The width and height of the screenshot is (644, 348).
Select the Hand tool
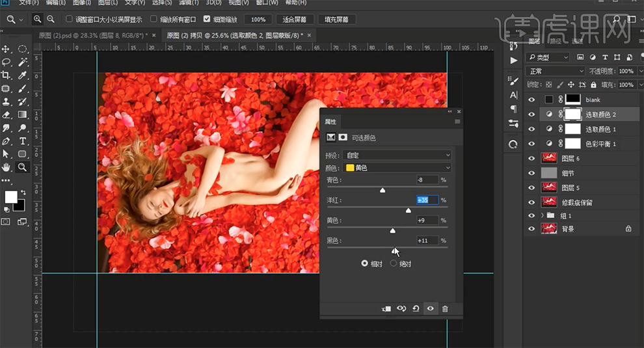7,167
